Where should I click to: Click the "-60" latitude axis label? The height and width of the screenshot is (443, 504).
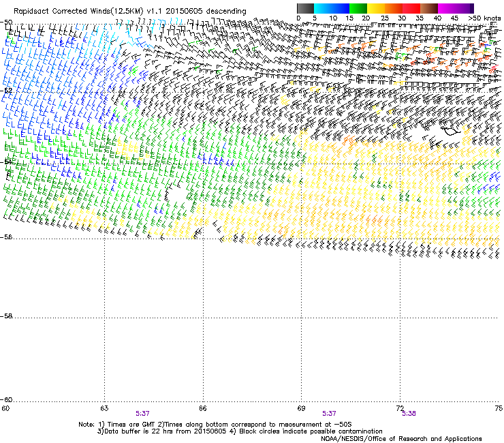click(6, 399)
